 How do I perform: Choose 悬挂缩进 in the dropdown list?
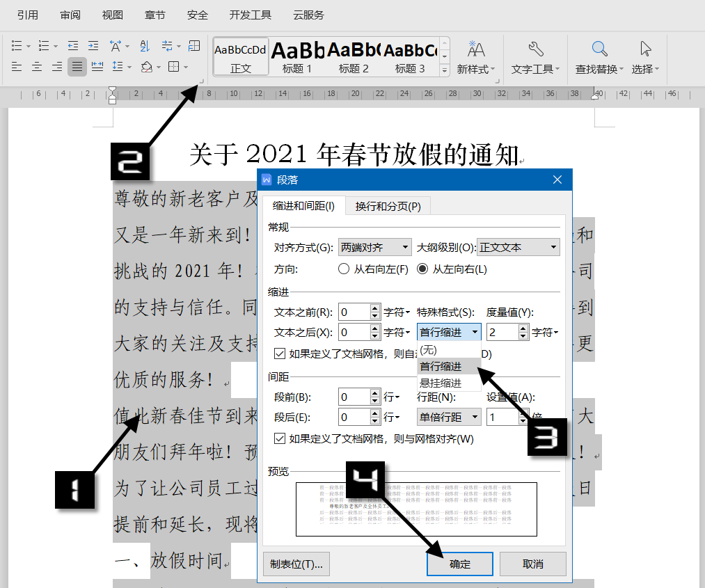(449, 383)
